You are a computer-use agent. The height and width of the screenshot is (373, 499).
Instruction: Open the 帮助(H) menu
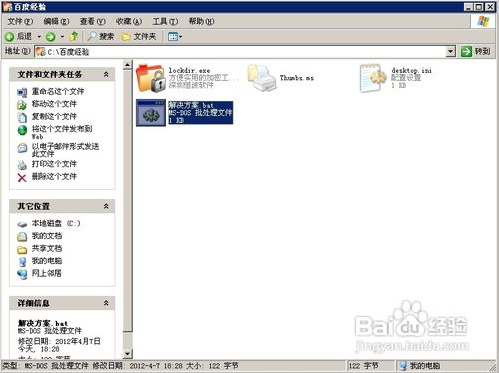coord(201,22)
